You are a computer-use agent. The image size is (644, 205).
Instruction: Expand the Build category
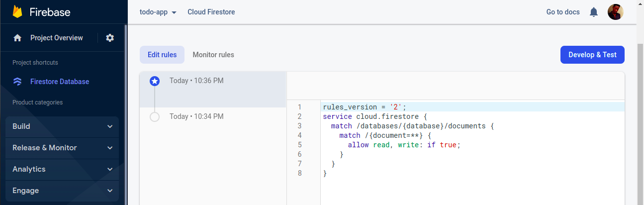click(62, 126)
